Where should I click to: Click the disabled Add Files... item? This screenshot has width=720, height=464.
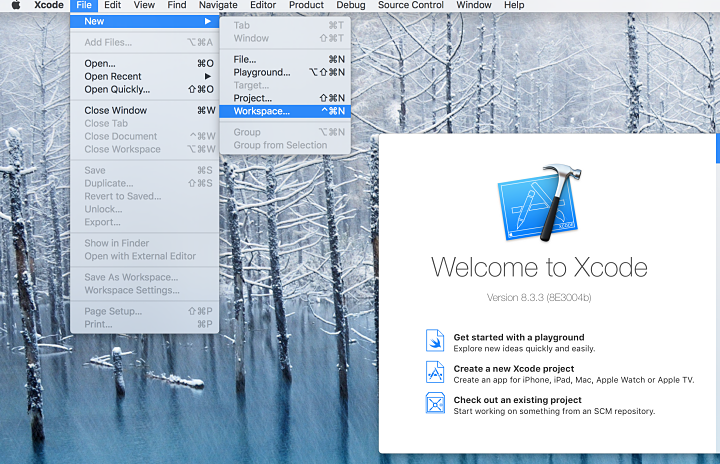(x=145, y=42)
